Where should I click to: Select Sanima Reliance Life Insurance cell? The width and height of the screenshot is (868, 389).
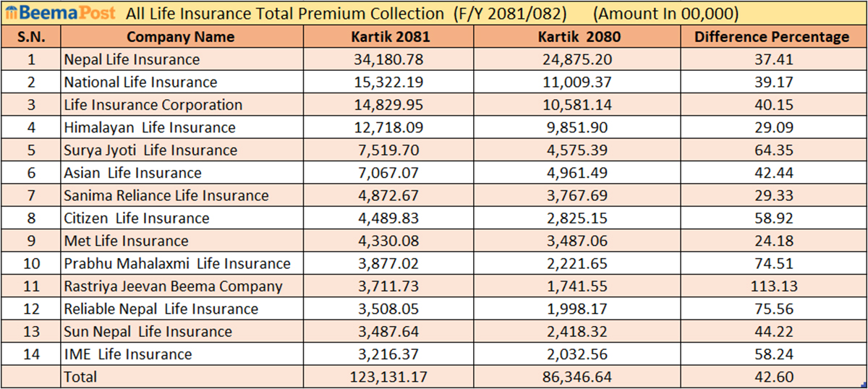(x=166, y=195)
